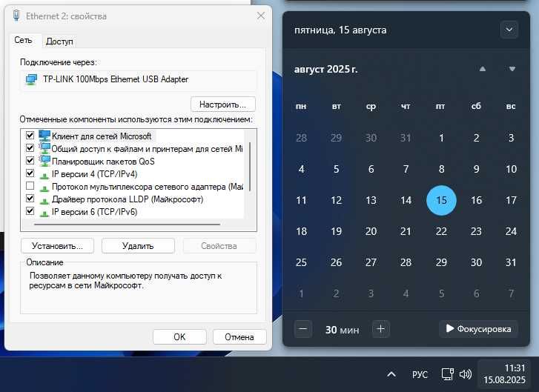Go to the next month with the down arrow
The height and width of the screenshot is (392, 539).
pos(512,69)
